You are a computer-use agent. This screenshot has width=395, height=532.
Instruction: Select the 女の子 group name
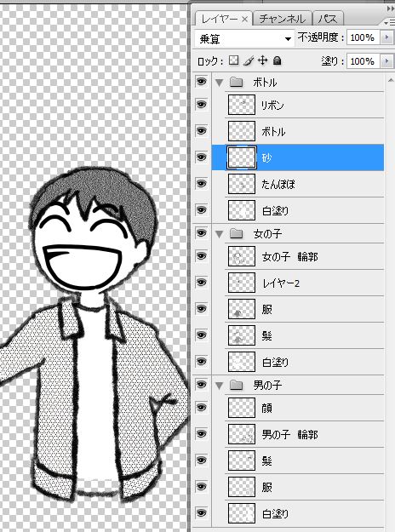(x=268, y=234)
